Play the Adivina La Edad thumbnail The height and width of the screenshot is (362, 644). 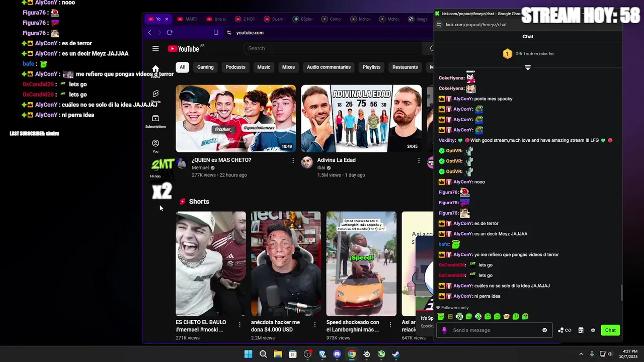361,118
